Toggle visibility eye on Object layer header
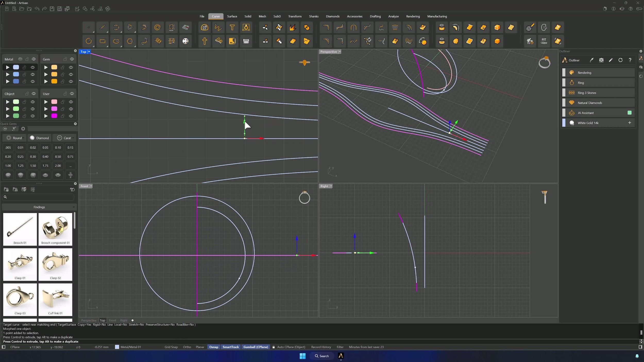This screenshot has width=644, height=362. pyautogui.click(x=34, y=93)
